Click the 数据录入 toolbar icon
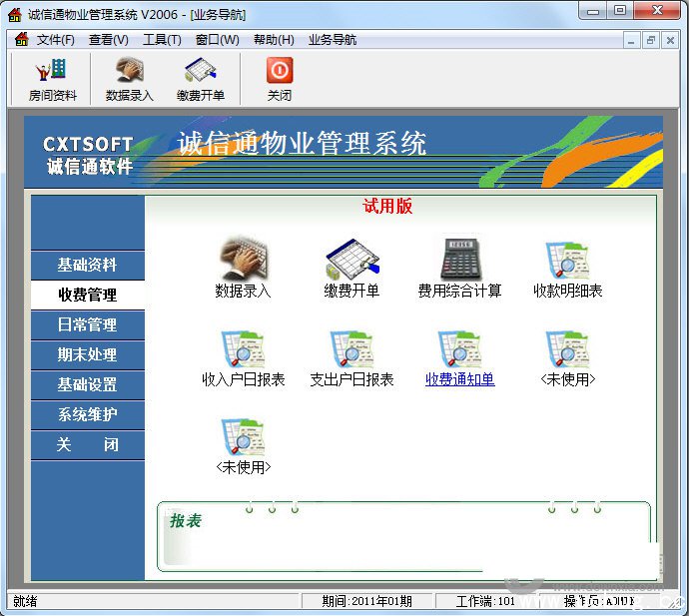This screenshot has height=616, width=689. point(129,78)
